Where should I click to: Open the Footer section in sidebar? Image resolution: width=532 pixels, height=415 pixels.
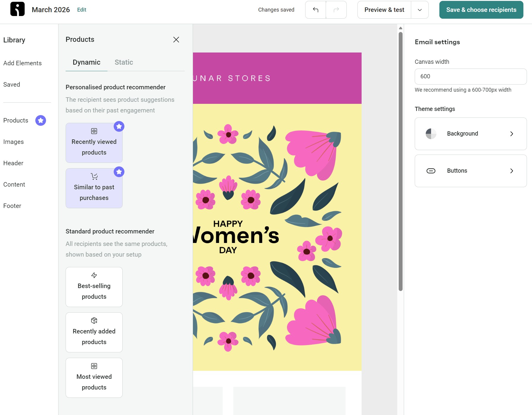[x=12, y=206]
